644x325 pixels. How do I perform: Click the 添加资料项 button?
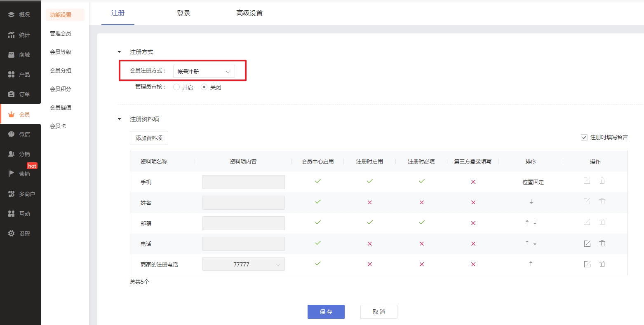tap(149, 138)
